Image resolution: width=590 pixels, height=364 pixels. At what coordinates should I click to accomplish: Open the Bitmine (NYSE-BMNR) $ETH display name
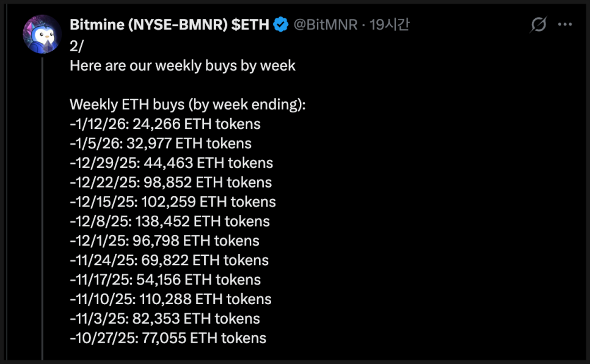tap(169, 25)
